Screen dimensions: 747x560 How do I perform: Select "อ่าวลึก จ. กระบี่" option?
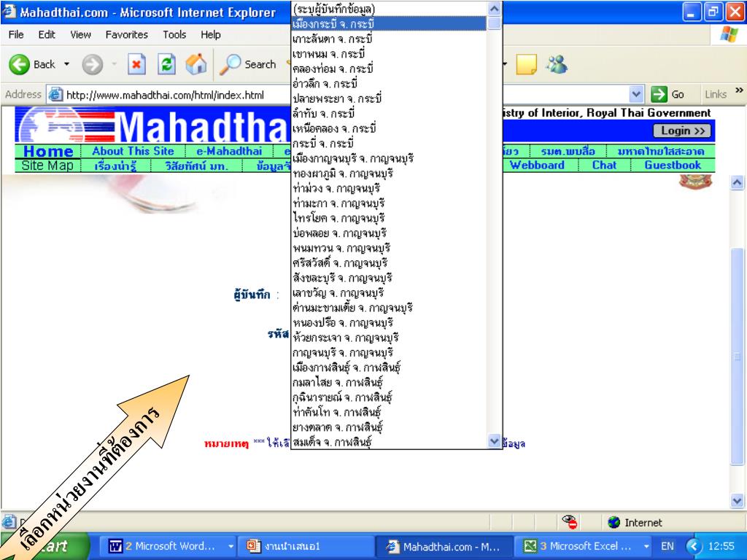click(390, 83)
